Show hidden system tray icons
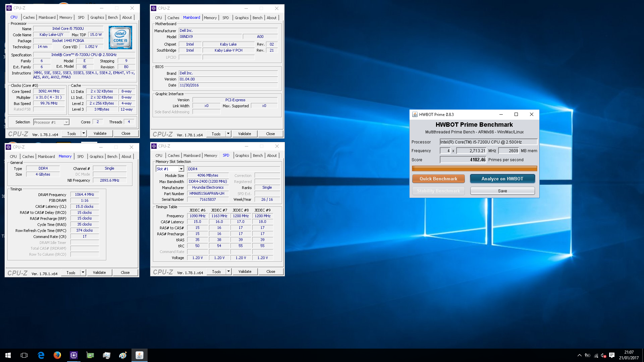 coord(579,355)
